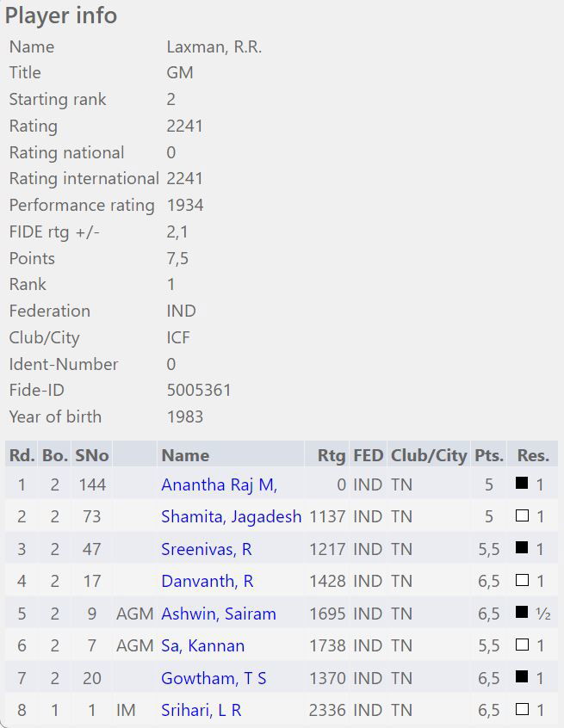The height and width of the screenshot is (728, 564).
Task: Click the Fide-ID value 5005361
Action: [199, 390]
